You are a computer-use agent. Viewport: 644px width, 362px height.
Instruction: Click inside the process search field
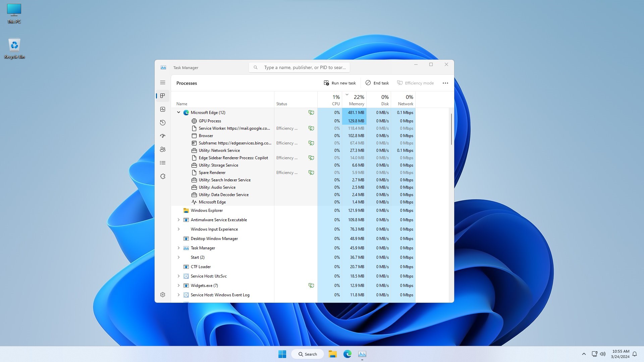299,67
